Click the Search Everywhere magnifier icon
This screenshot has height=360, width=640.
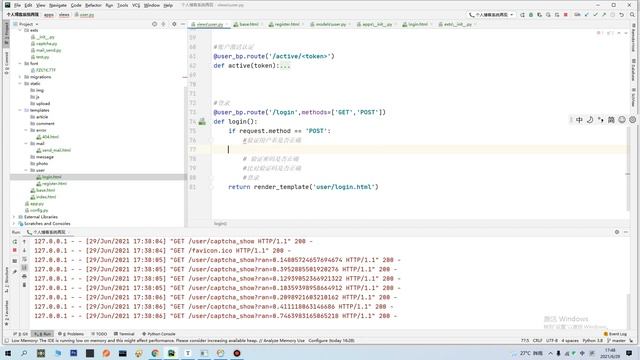pos(632,15)
